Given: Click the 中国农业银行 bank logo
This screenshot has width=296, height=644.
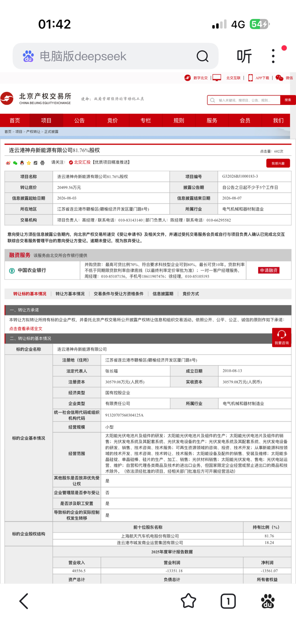Looking at the screenshot, I should (x=12, y=270).
